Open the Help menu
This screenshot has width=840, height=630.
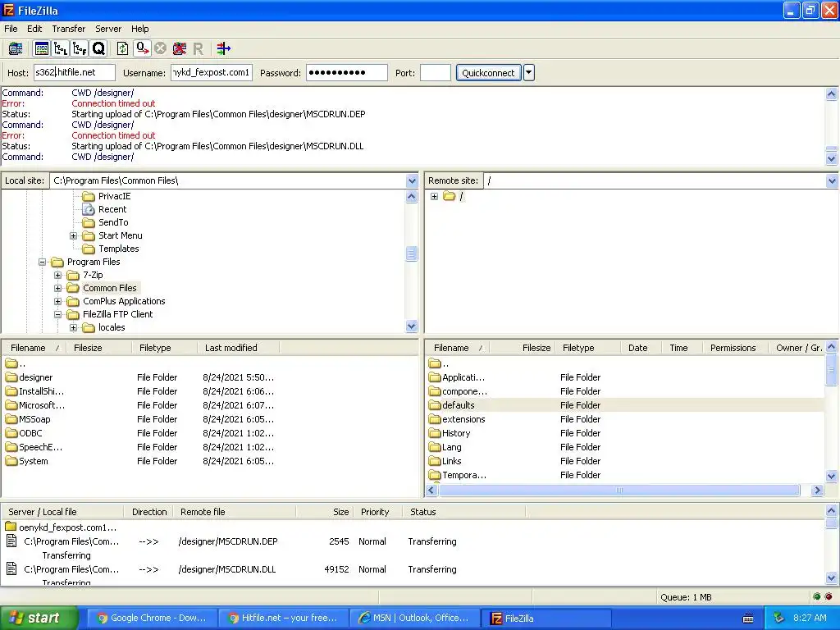coord(139,29)
